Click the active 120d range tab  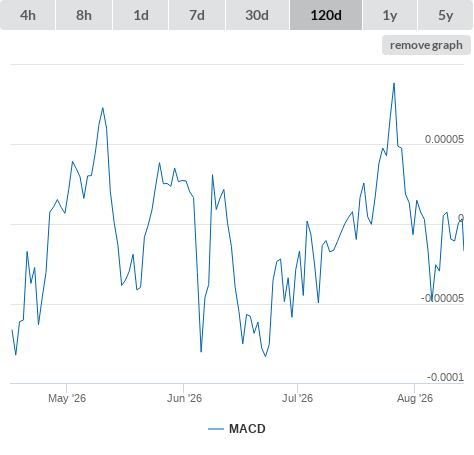[326, 15]
